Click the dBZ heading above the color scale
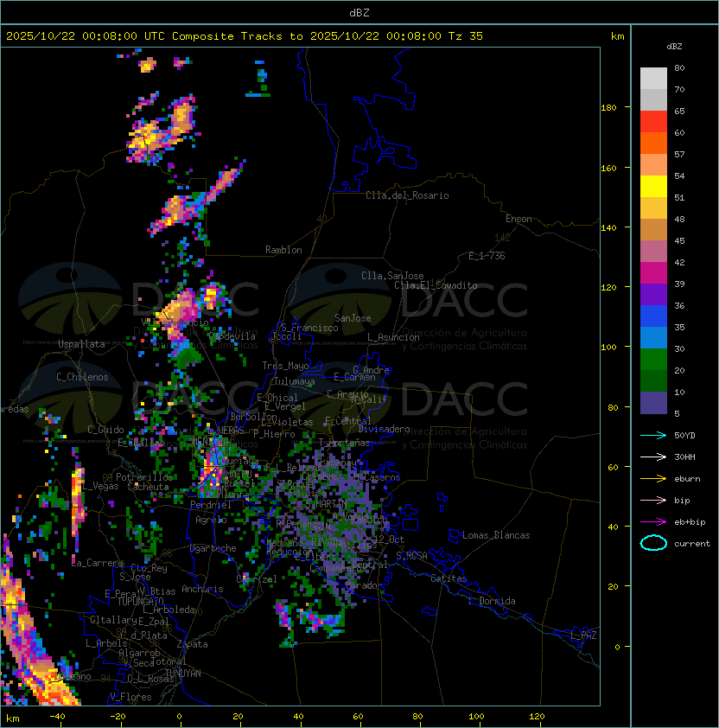The height and width of the screenshot is (728, 719). pyautogui.click(x=674, y=47)
